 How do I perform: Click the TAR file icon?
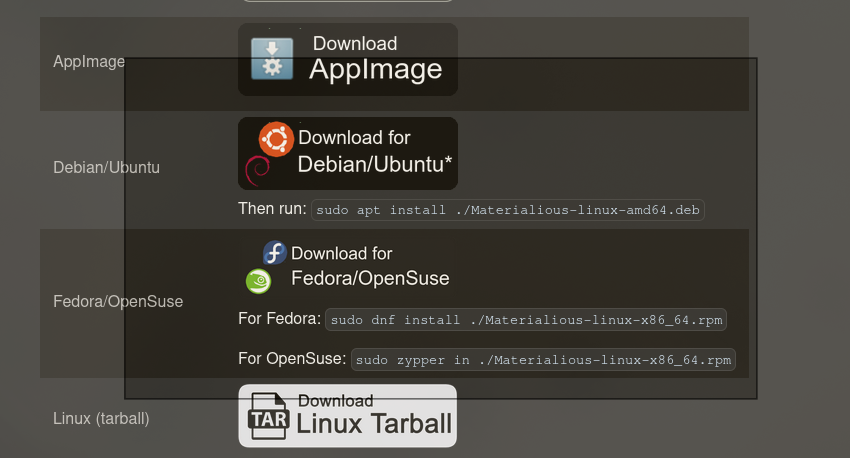[x=268, y=416]
